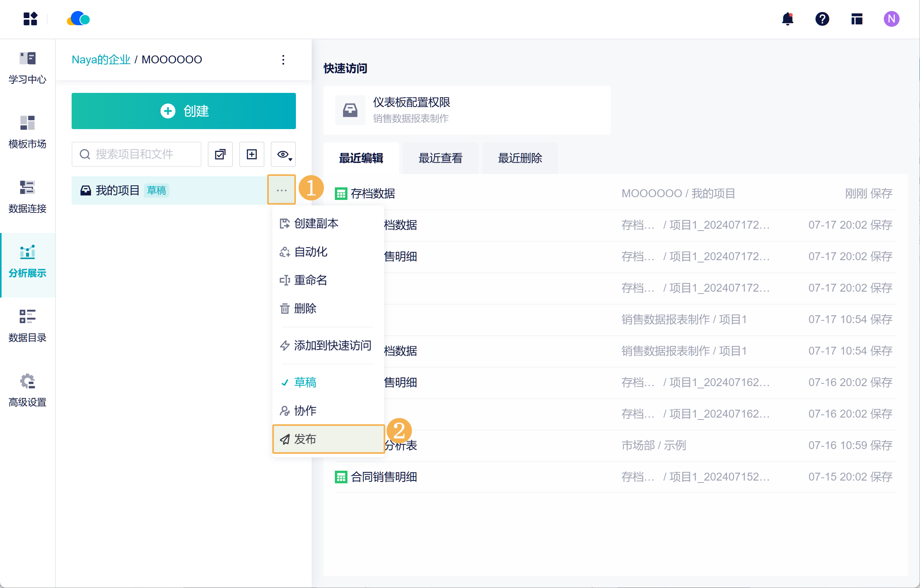Choose 删除 from the context menu

(328, 309)
